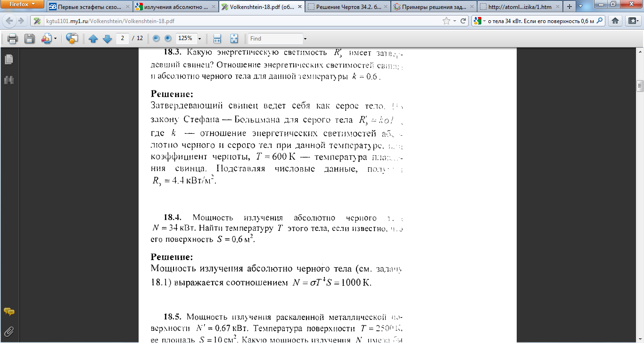The width and height of the screenshot is (644, 343).
Task: Open the Attachments paperclip panel
Action: tap(8, 331)
